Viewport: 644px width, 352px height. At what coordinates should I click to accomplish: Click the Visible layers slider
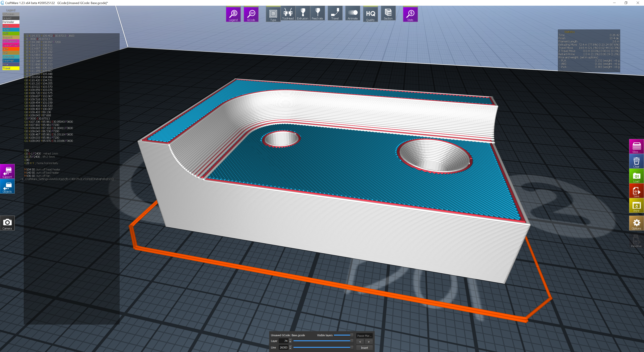[342, 335]
